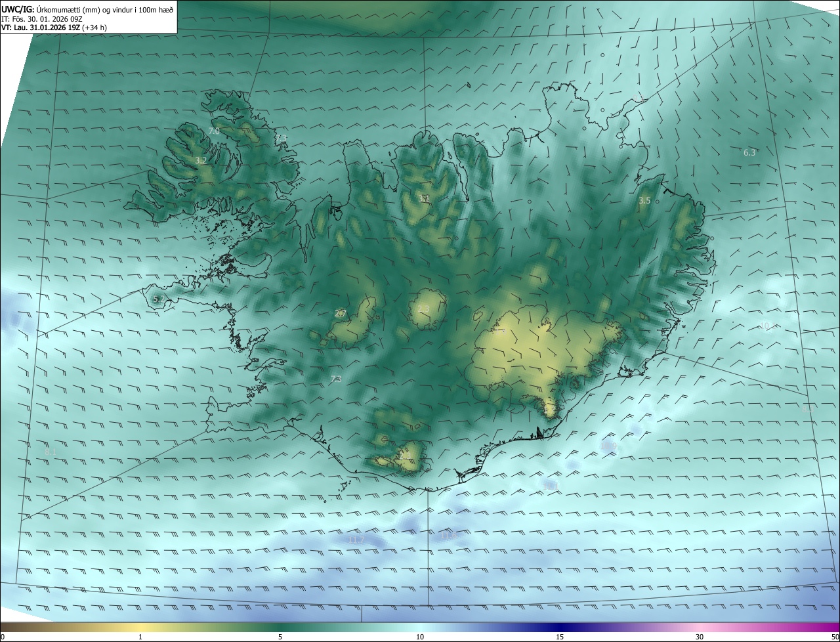Click the 11.1 value label off the south coast
The height and width of the screenshot is (642, 840).
pyautogui.click(x=550, y=485)
